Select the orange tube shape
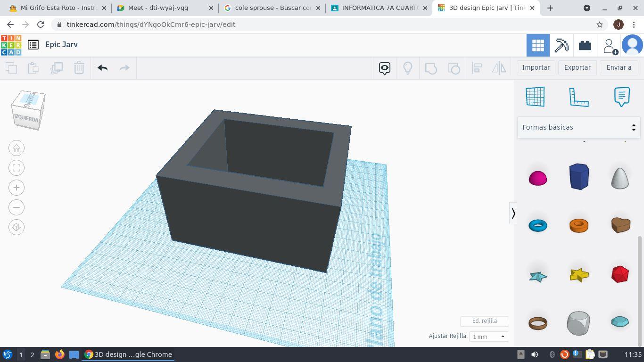The height and width of the screenshot is (362, 644). [x=579, y=225]
